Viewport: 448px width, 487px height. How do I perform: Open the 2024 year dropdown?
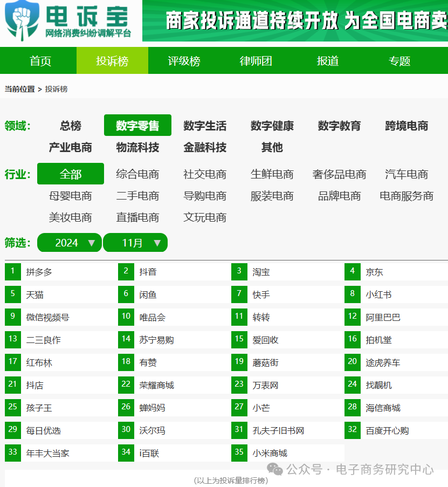point(69,243)
